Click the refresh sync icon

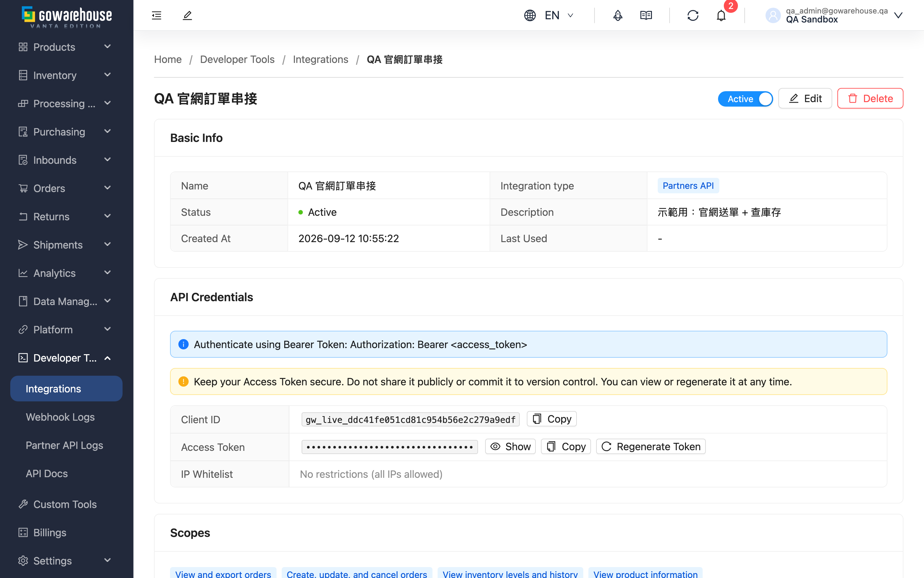[693, 15]
